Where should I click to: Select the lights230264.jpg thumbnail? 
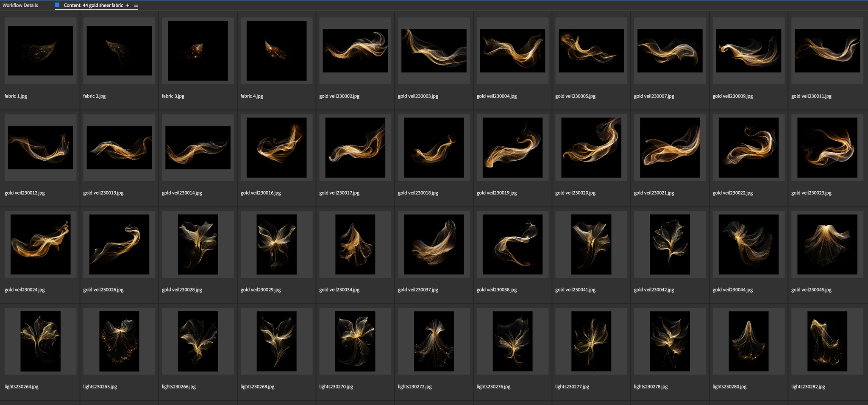pyautogui.click(x=41, y=341)
